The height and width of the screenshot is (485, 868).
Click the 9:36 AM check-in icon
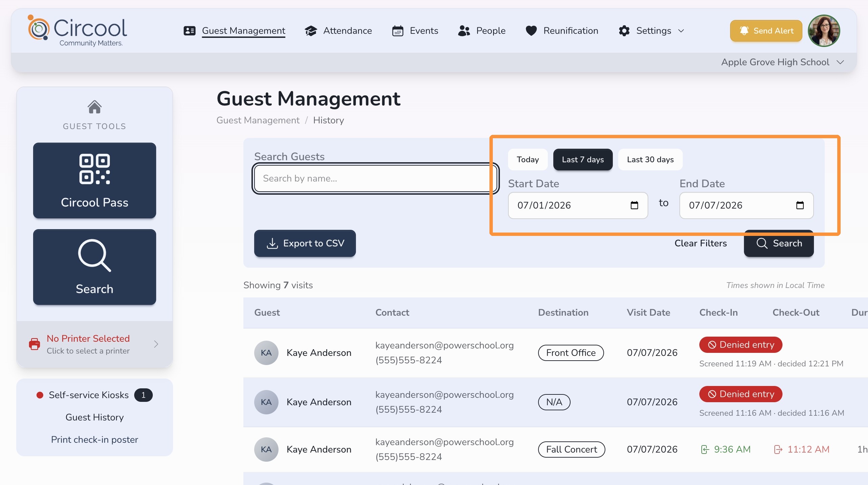(x=705, y=450)
